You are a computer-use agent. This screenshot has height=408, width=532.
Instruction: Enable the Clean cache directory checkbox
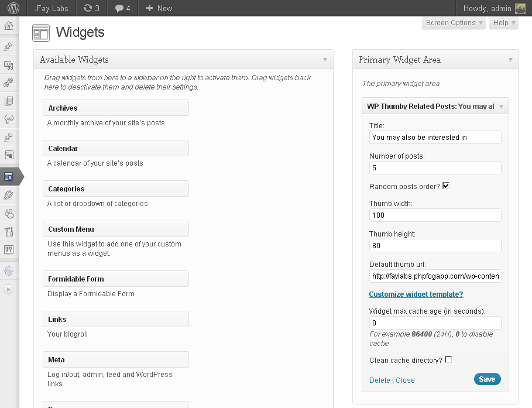[x=449, y=360]
